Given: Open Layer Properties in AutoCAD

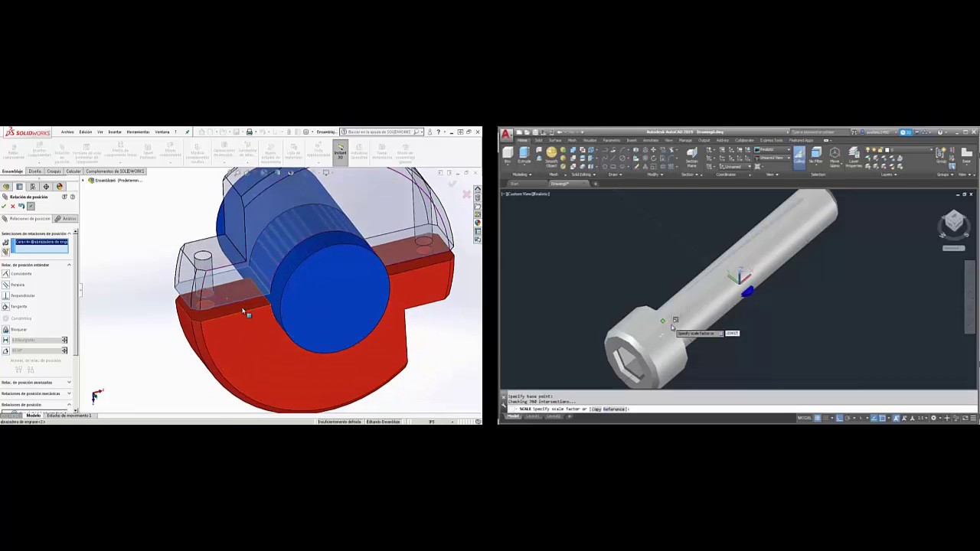Looking at the screenshot, I should [x=854, y=156].
